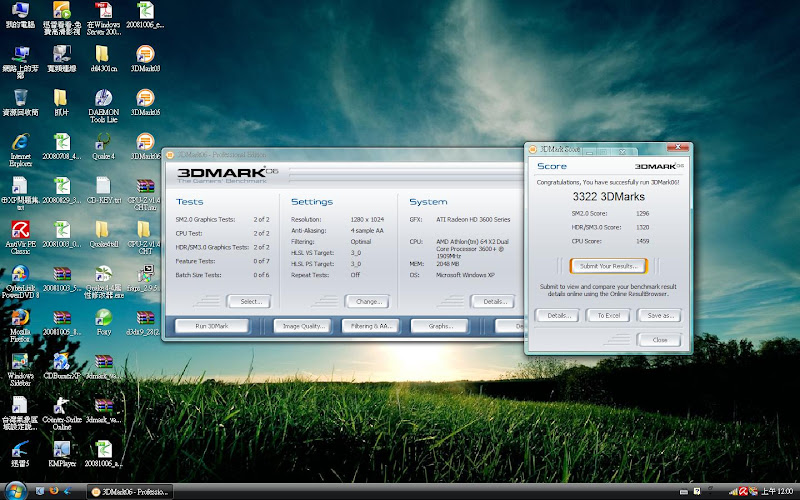The height and width of the screenshot is (500, 800).
Task: Open the Filtering & AA... settings
Action: 370,326
